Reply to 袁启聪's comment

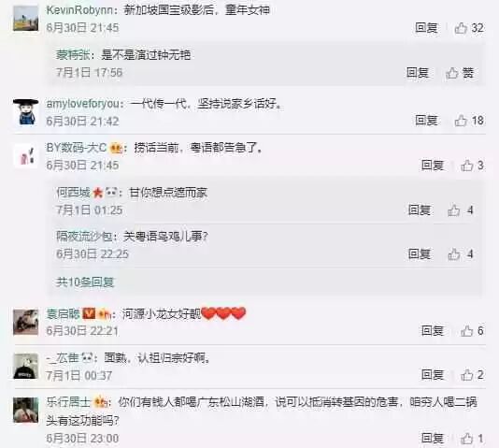[x=432, y=331]
